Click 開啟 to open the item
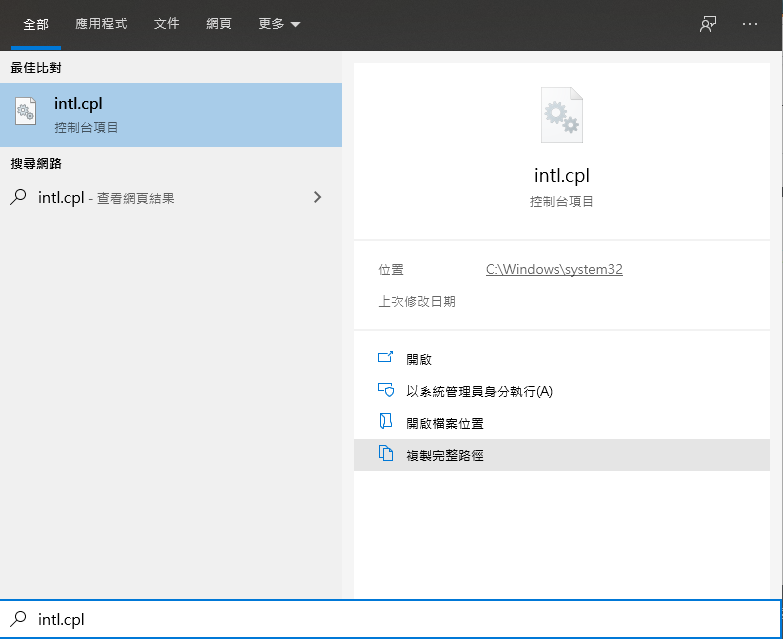The height and width of the screenshot is (639, 783). point(562,359)
